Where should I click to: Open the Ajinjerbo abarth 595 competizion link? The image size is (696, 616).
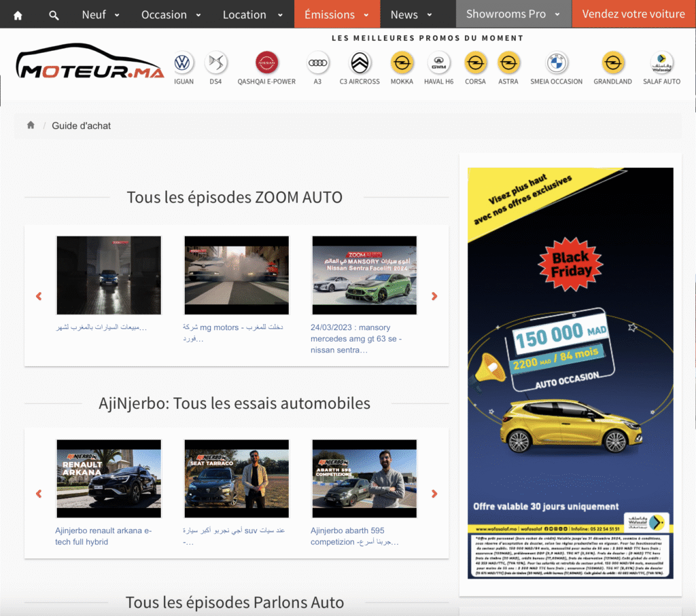pyautogui.click(x=354, y=536)
